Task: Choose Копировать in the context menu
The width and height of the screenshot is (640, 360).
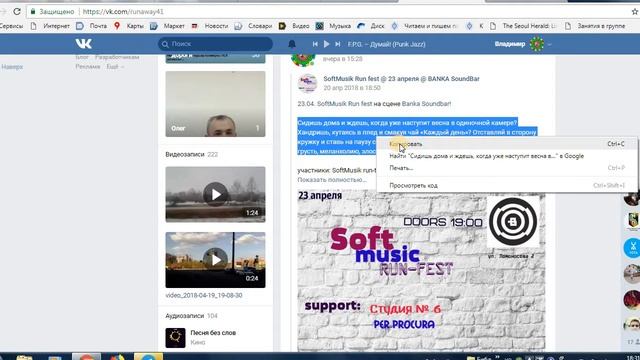Action: click(x=507, y=144)
